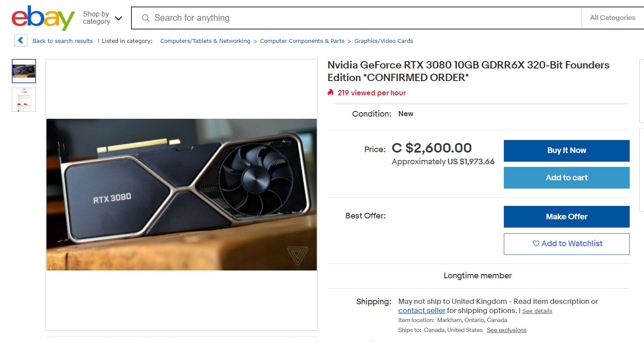Open Graphics/Video Cards breadcrumb link
Viewport: 644px width, 342px height.
[x=384, y=41]
